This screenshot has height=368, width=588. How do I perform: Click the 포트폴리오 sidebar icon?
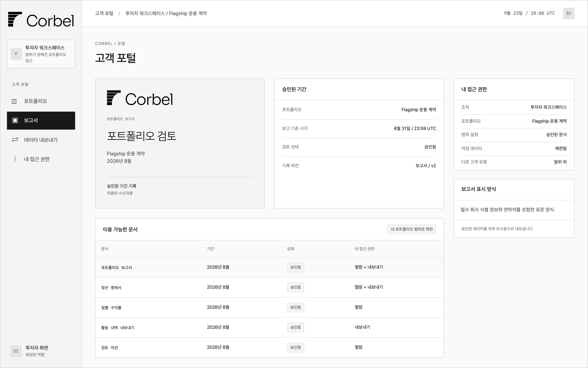tap(14, 101)
